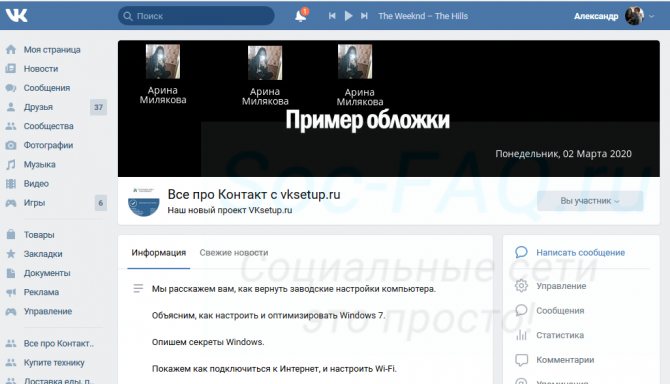Click the user avatar in header
The image size is (670, 384).
pyautogui.click(x=634, y=16)
